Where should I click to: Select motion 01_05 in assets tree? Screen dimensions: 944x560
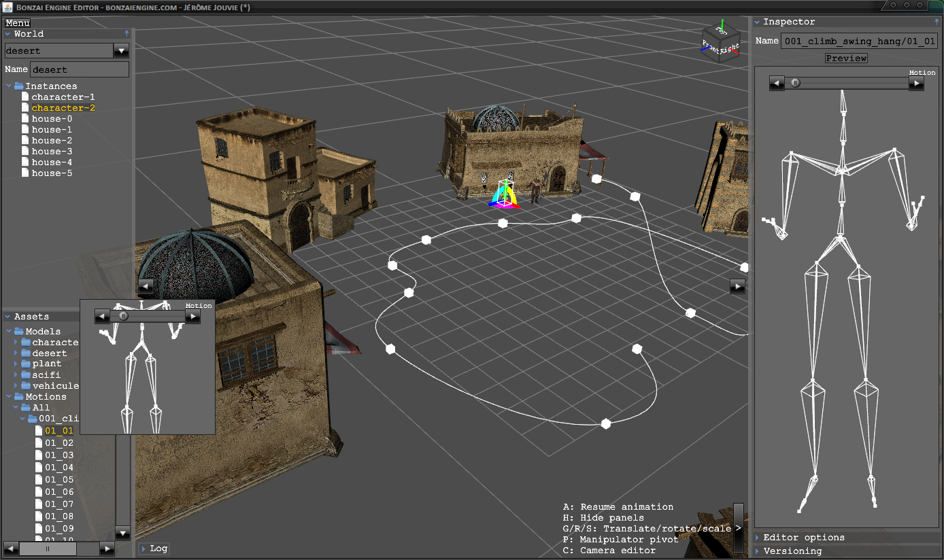[58, 480]
